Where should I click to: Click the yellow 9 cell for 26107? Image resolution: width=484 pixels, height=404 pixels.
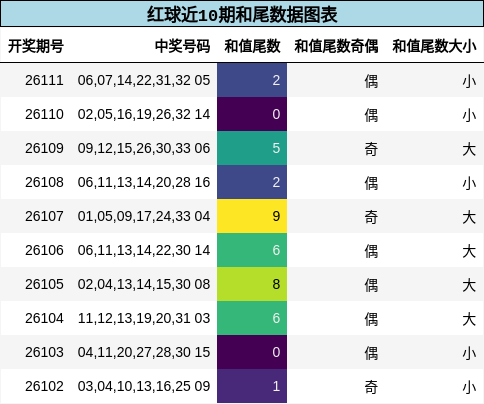pyautogui.click(x=252, y=216)
